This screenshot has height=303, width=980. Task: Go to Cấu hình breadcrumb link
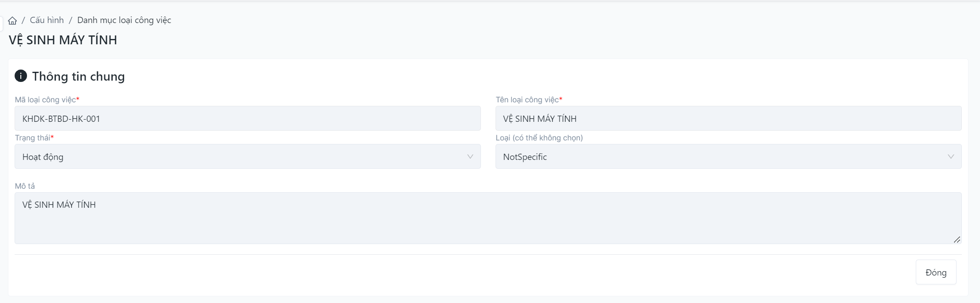tap(47, 20)
